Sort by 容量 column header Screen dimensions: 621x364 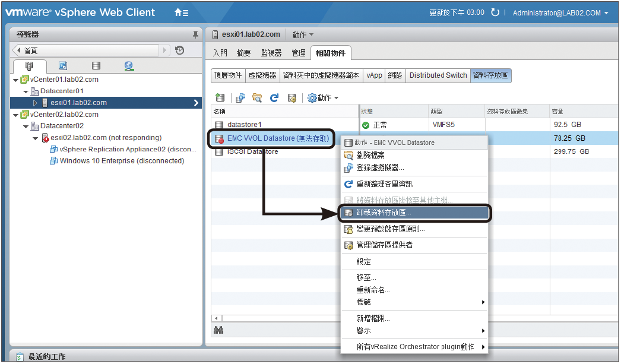583,111
